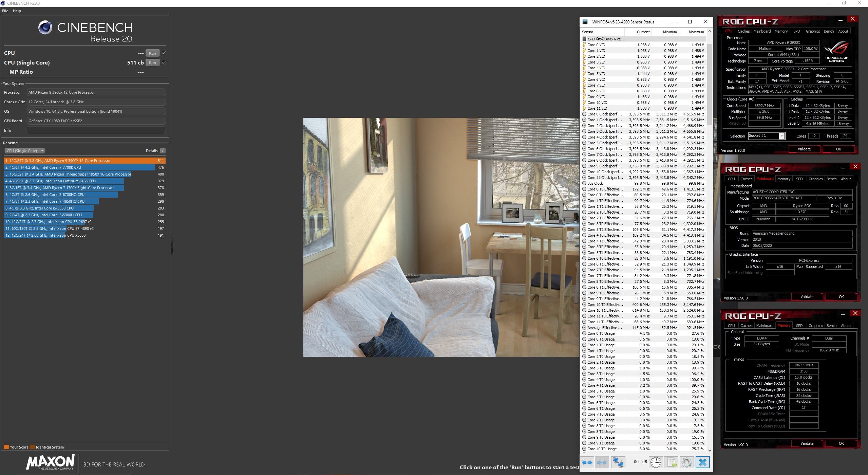
Task: Click the Core 0 Clock sensor icon
Action: pyautogui.click(x=584, y=114)
